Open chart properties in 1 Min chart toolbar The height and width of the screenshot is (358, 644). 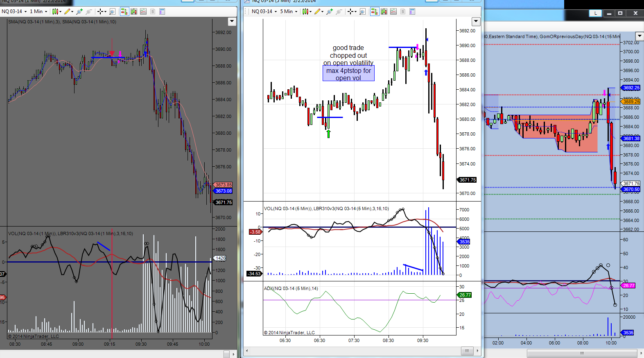tap(162, 11)
